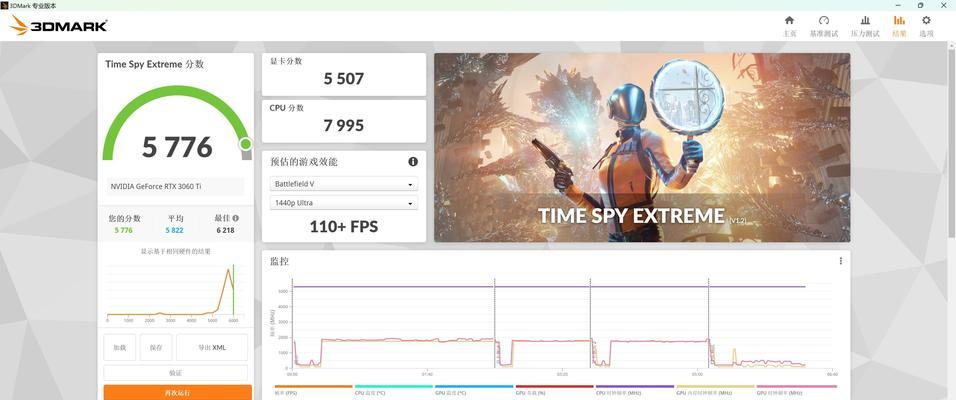Click the Time Spy Extreme 分数 heading
Screen dimensions: 956x400
(x=154, y=64)
